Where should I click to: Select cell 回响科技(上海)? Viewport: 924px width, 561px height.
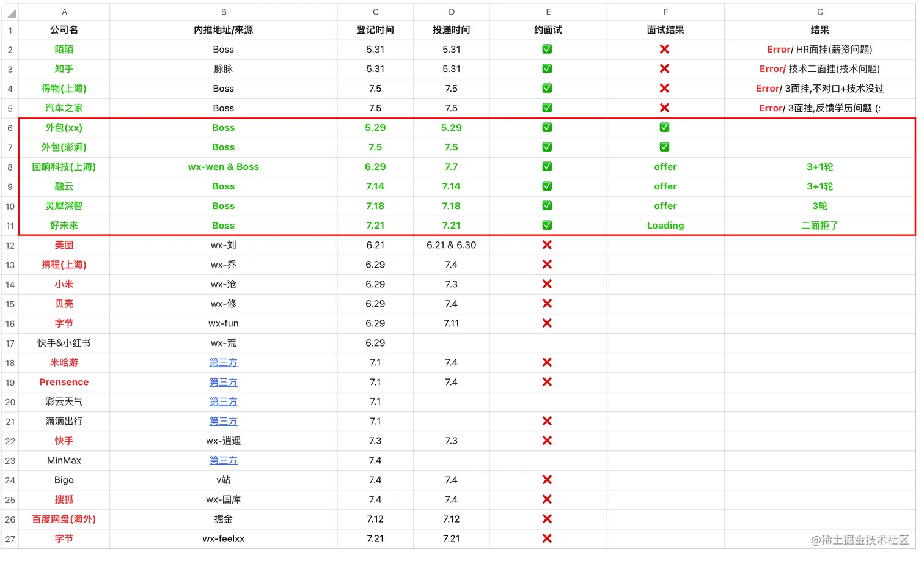[64, 167]
